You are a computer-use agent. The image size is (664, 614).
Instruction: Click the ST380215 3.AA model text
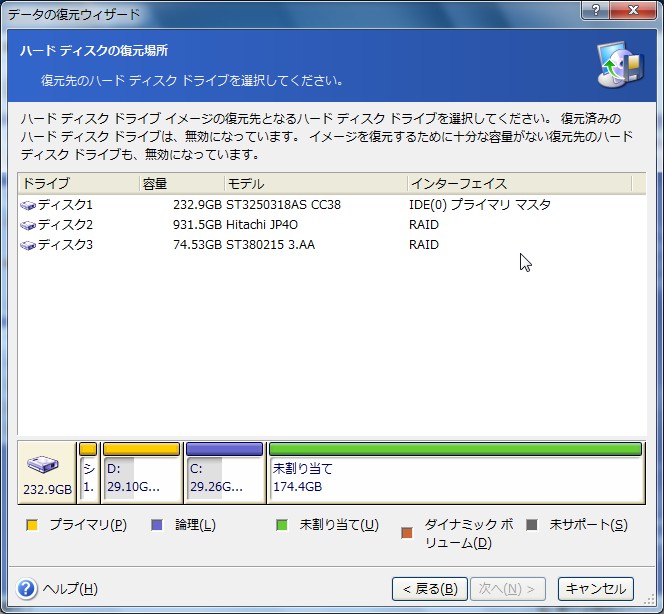pos(270,245)
